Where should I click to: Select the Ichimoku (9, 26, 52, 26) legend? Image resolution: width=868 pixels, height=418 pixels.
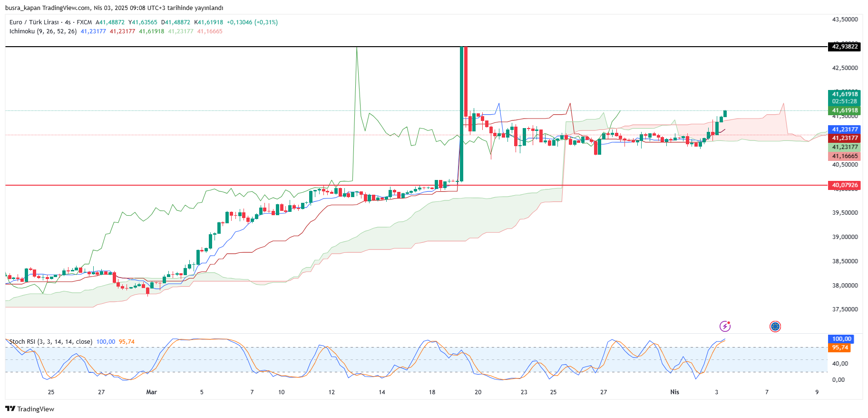[x=43, y=31]
